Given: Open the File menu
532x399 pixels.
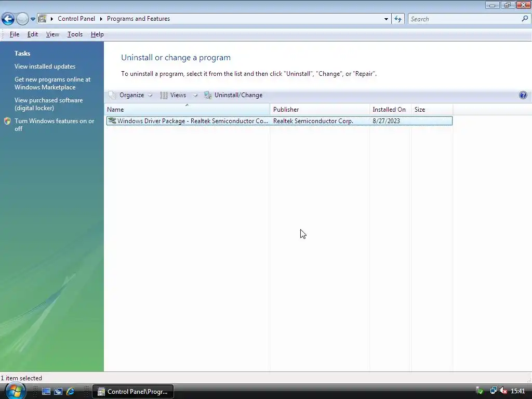Looking at the screenshot, I should (x=15, y=34).
